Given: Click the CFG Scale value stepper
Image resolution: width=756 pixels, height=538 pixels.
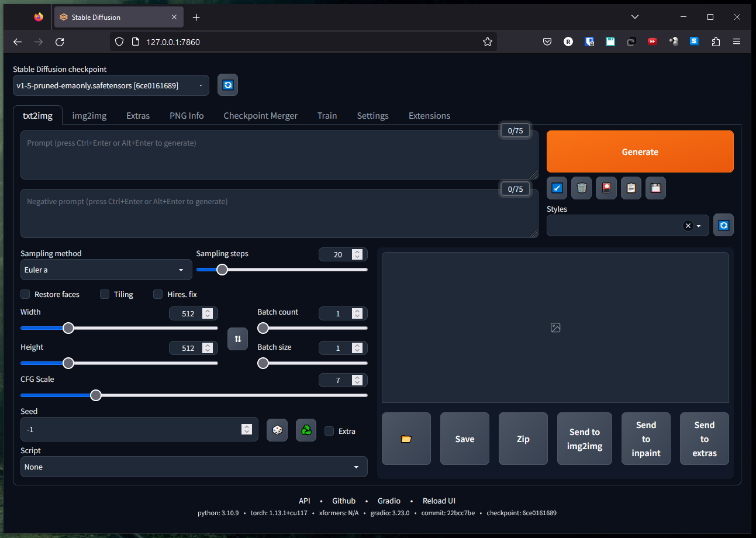Looking at the screenshot, I should (x=357, y=380).
